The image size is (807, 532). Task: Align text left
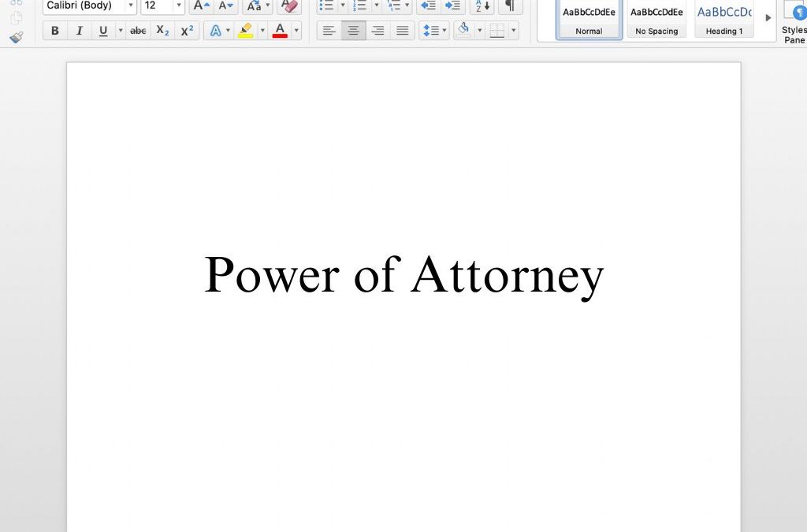[x=329, y=31]
